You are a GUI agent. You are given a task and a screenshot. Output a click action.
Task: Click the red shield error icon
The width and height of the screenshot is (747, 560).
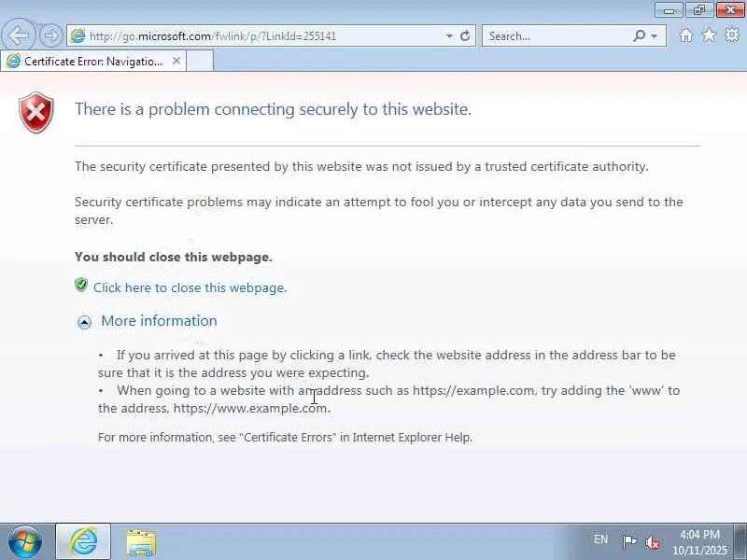coord(36,112)
